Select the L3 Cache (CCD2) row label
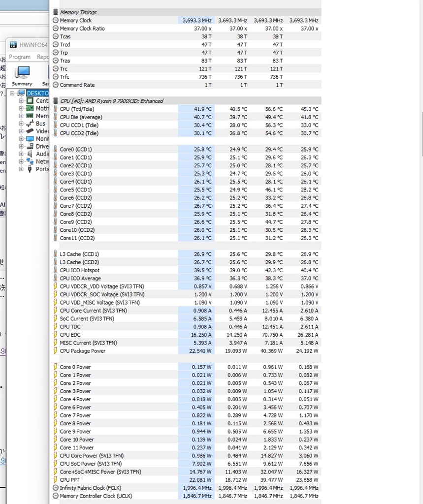Image resolution: width=423 pixels, height=504 pixels. pyautogui.click(x=79, y=262)
